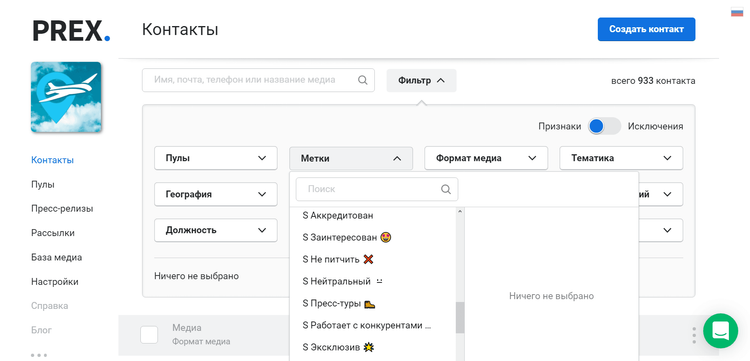Click the search icon in Метки dropdown

pyautogui.click(x=446, y=189)
